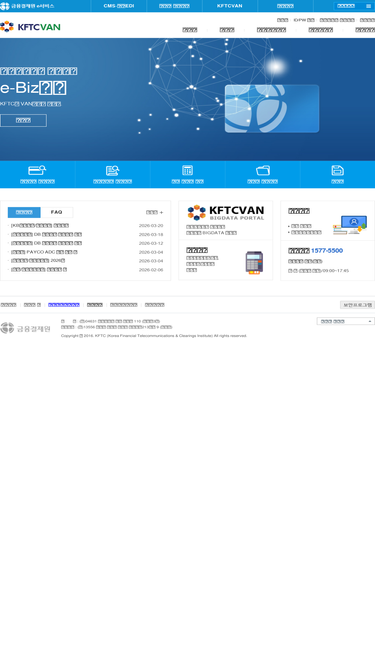
Task: Click the gray 금융결제원 footer logo
Action: [x=25, y=328]
